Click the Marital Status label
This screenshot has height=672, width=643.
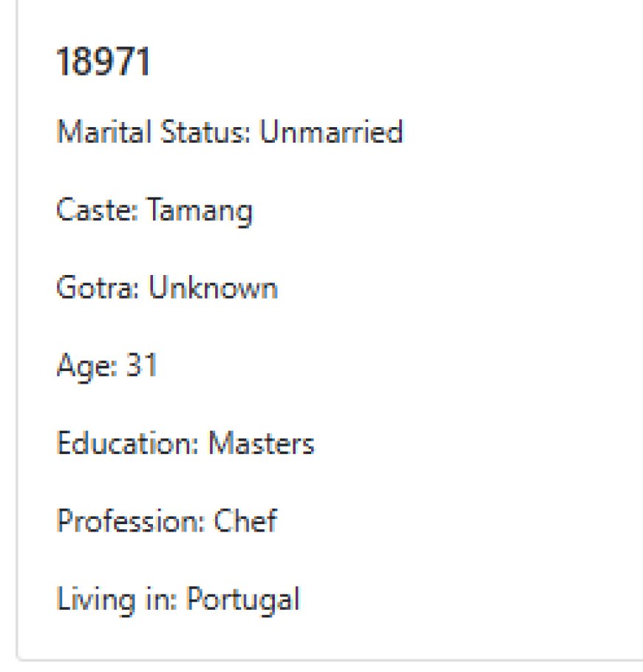154,132
